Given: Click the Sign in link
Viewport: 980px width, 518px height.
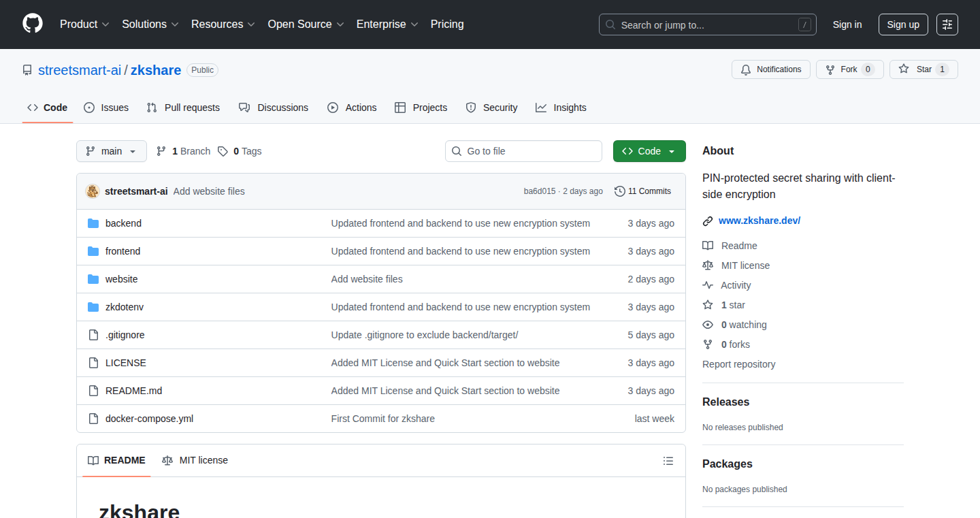Looking at the screenshot, I should click(847, 25).
